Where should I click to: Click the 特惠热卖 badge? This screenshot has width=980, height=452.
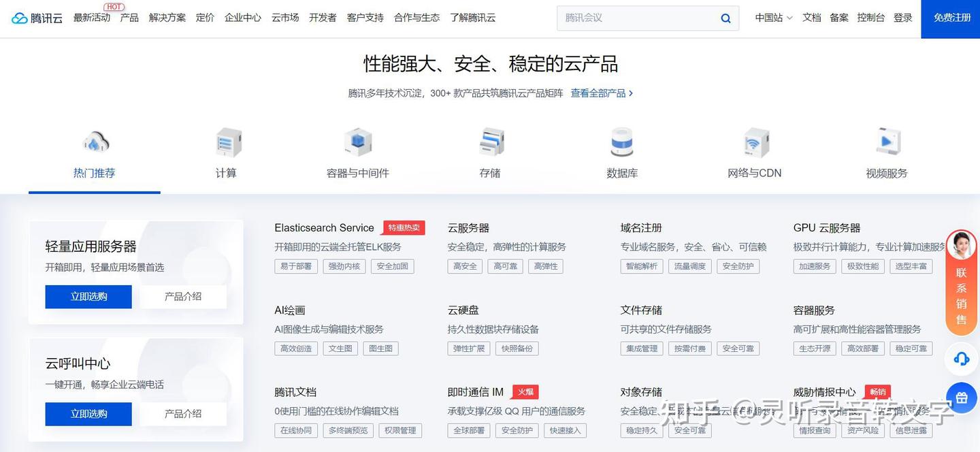click(x=404, y=228)
